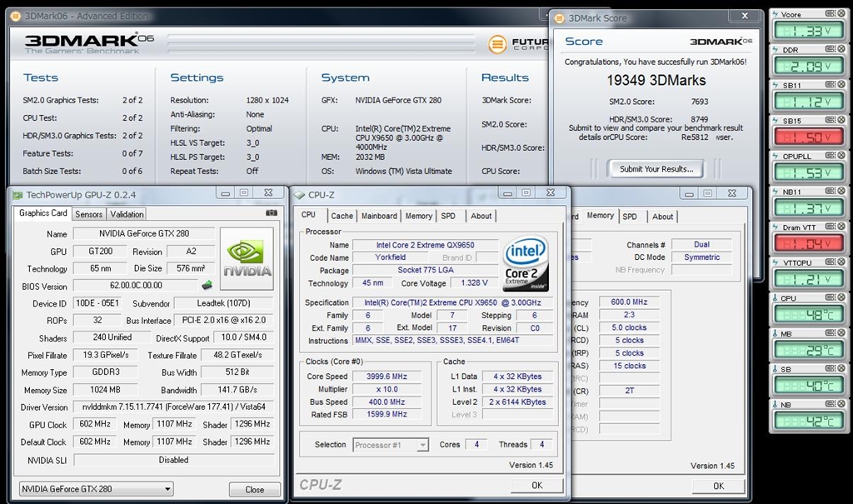Click the lightning bolt icon beside Vcore
The height and width of the screenshot is (504, 853).
coord(776,14)
